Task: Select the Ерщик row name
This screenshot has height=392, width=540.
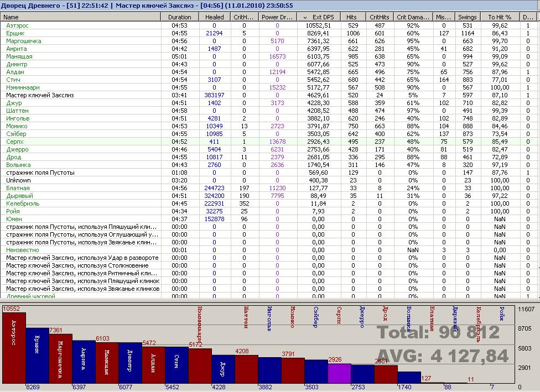Action: pyautogui.click(x=15, y=33)
